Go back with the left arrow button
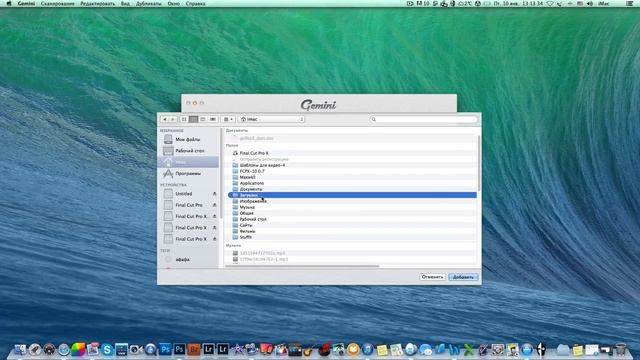Screen dimensions: 640x360 click(164, 119)
